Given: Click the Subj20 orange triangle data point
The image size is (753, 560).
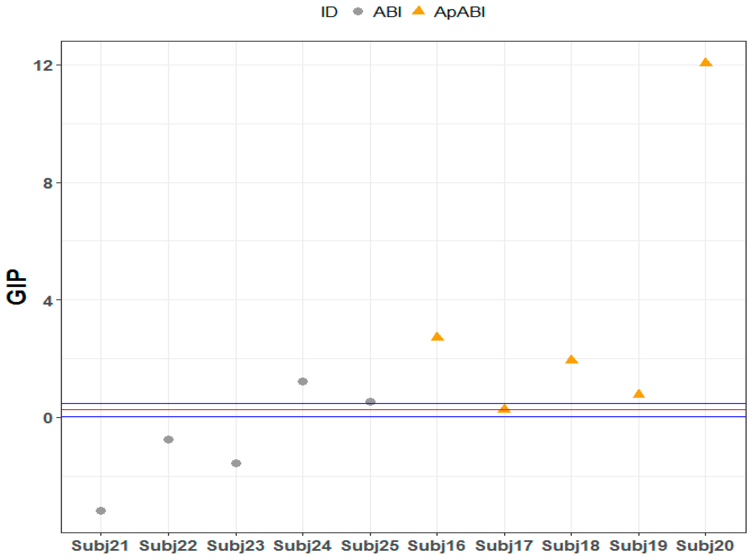Looking at the screenshot, I should (705, 63).
